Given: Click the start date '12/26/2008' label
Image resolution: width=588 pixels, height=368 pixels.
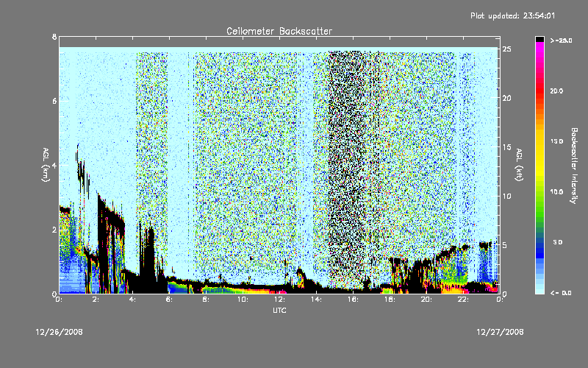Looking at the screenshot, I should point(60,332).
